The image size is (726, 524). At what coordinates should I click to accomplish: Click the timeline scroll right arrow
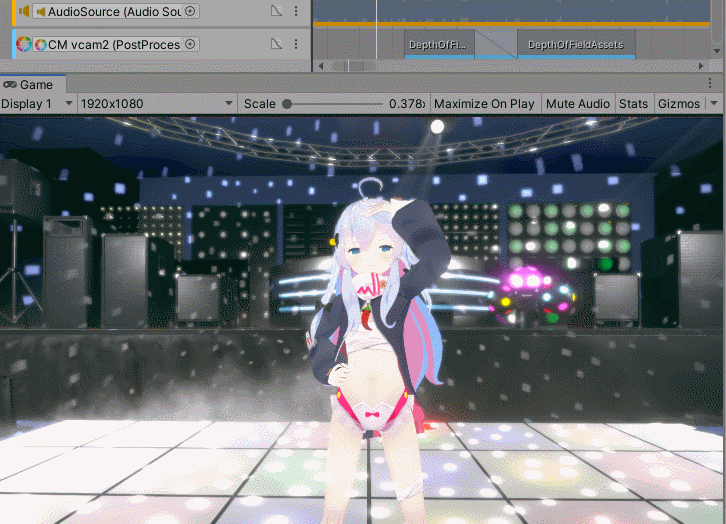pyautogui.click(x=701, y=66)
